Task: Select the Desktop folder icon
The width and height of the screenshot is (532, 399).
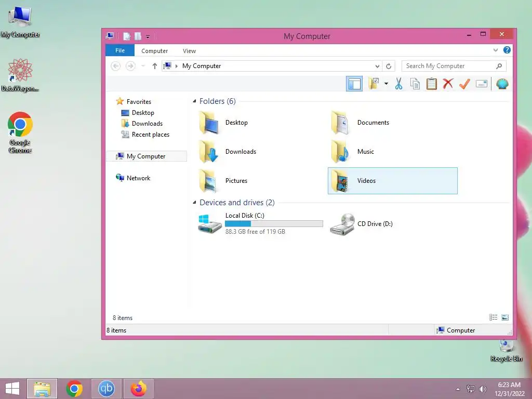Action: [209, 123]
